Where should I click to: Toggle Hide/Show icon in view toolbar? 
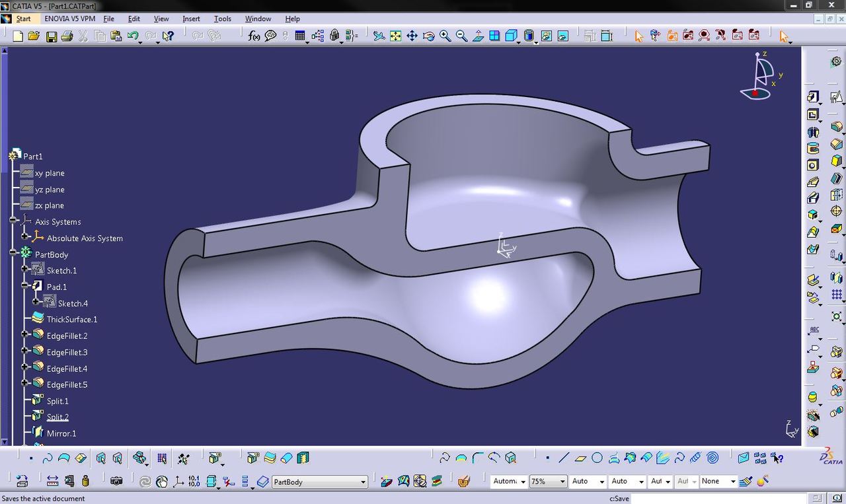click(x=547, y=36)
